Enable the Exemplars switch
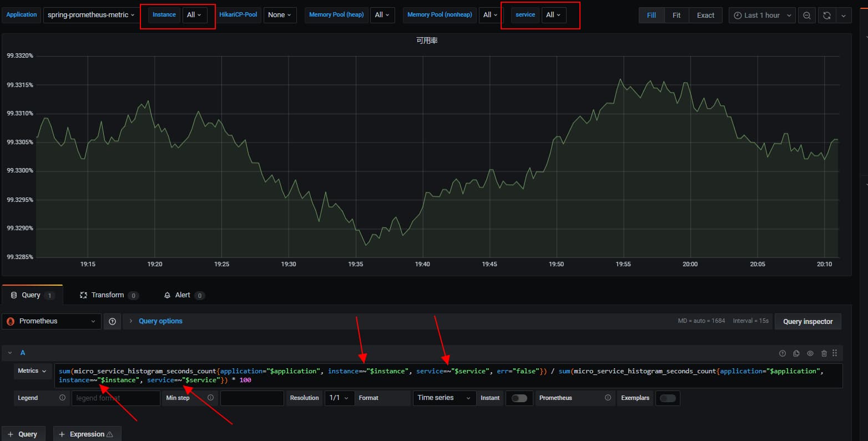The image size is (868, 441). 668,398
